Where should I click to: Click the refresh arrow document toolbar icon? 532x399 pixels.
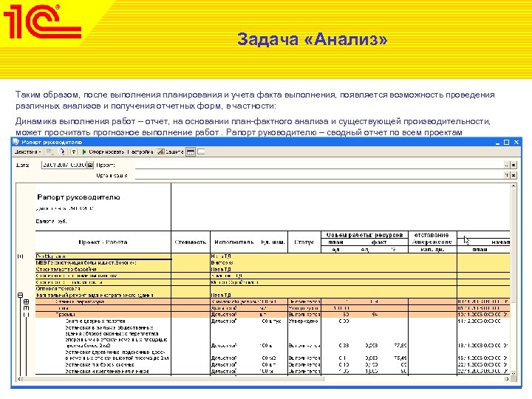coord(62,151)
